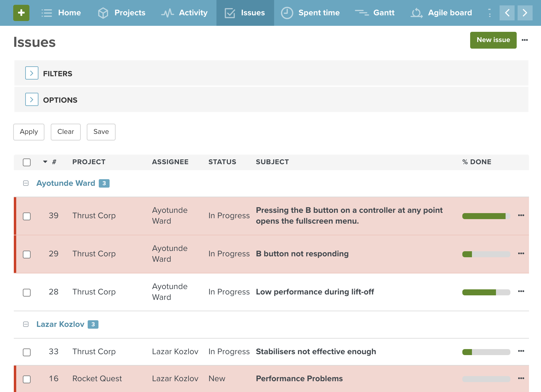541x392 pixels.
Task: Click the progress bar of issue 39
Action: 486,216
